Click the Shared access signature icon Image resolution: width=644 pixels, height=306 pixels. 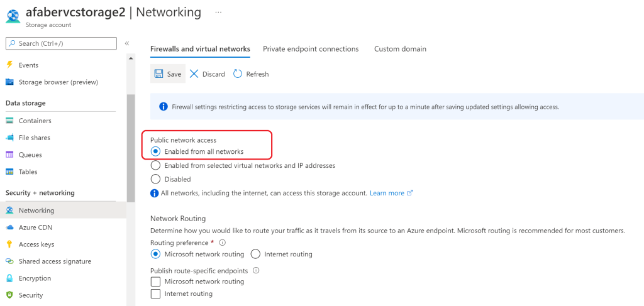tap(9, 261)
